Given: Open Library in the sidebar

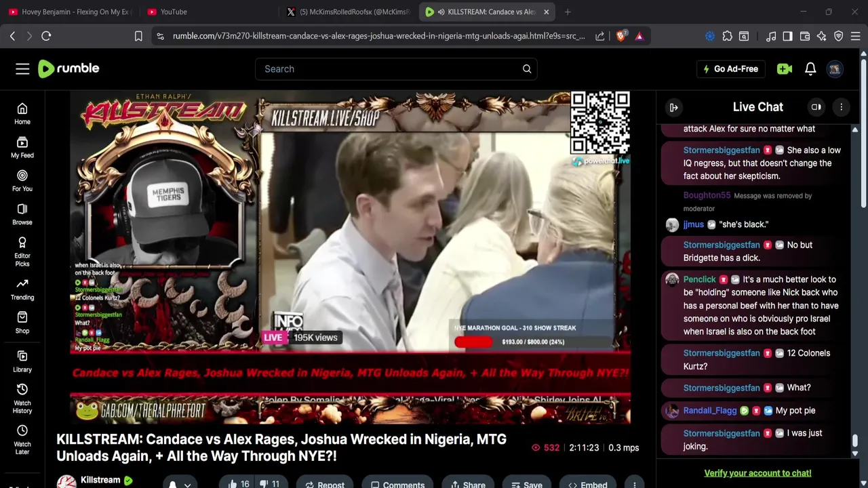Looking at the screenshot, I should (x=22, y=362).
